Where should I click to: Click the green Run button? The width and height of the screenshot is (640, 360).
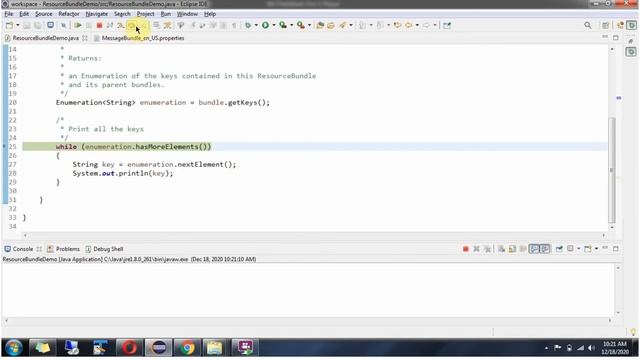pyautogui.click(x=265, y=25)
